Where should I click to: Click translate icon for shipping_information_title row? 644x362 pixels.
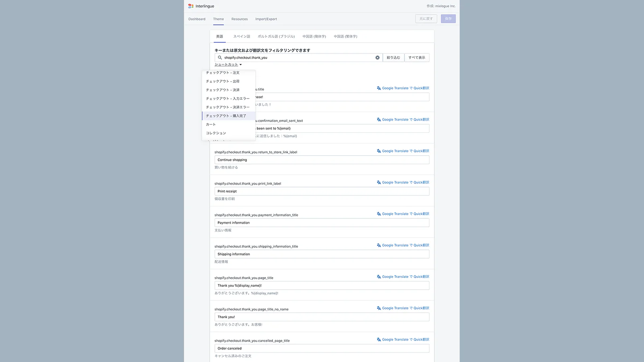pos(379,245)
